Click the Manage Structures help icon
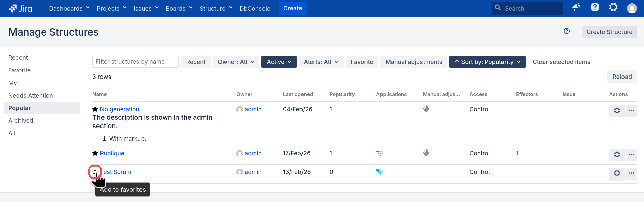644x202 pixels. [567, 31]
